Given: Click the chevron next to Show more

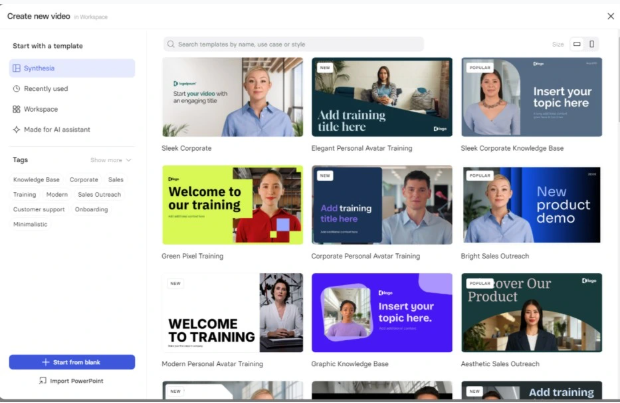Looking at the screenshot, I should pos(129,160).
